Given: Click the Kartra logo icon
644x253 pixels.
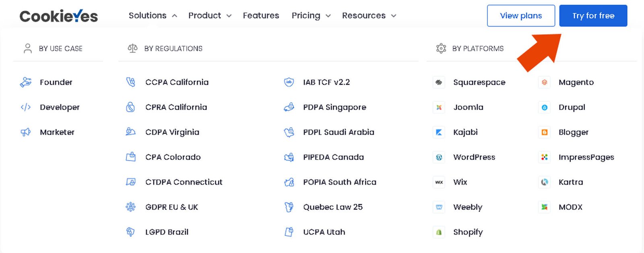Looking at the screenshot, I should tap(544, 182).
